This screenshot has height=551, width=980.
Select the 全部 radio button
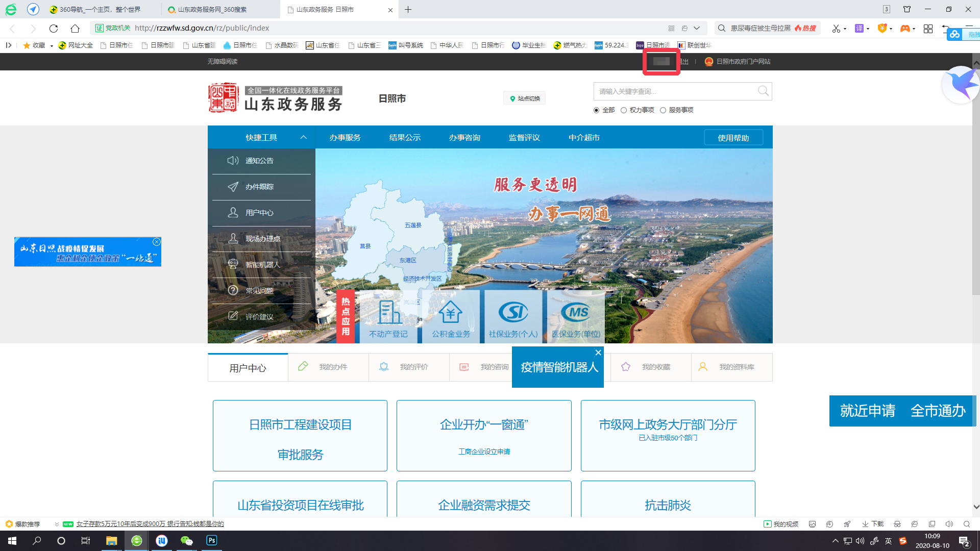coord(596,110)
